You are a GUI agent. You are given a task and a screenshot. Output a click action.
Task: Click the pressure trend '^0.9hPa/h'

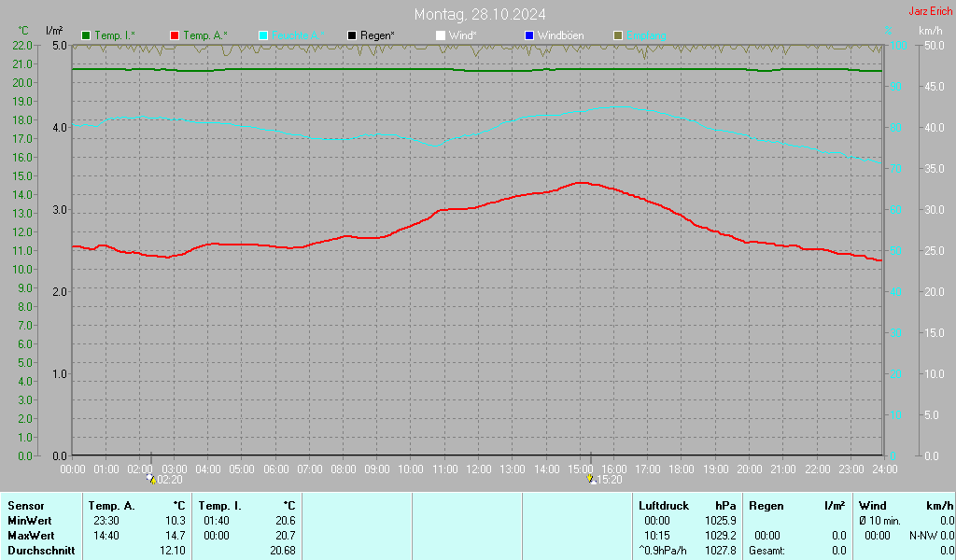663,551
